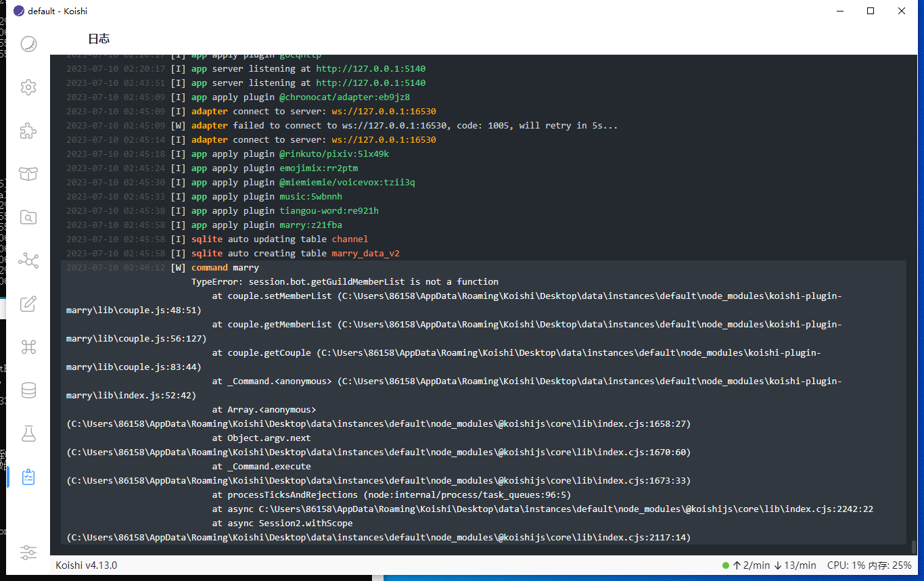
Task: Open the file explorer search icon
Action: (x=28, y=217)
